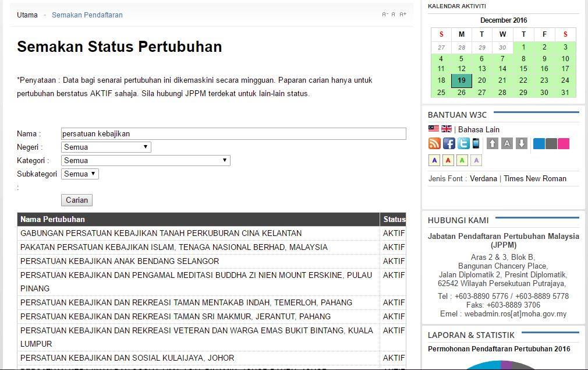Click the Status column header
The height and width of the screenshot is (370, 588).
pyautogui.click(x=394, y=219)
